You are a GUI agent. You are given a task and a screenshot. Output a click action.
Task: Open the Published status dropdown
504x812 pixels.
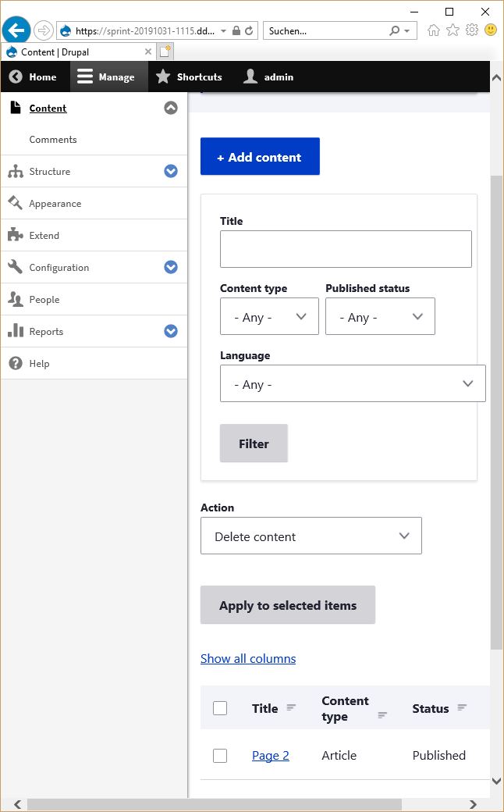click(x=380, y=316)
